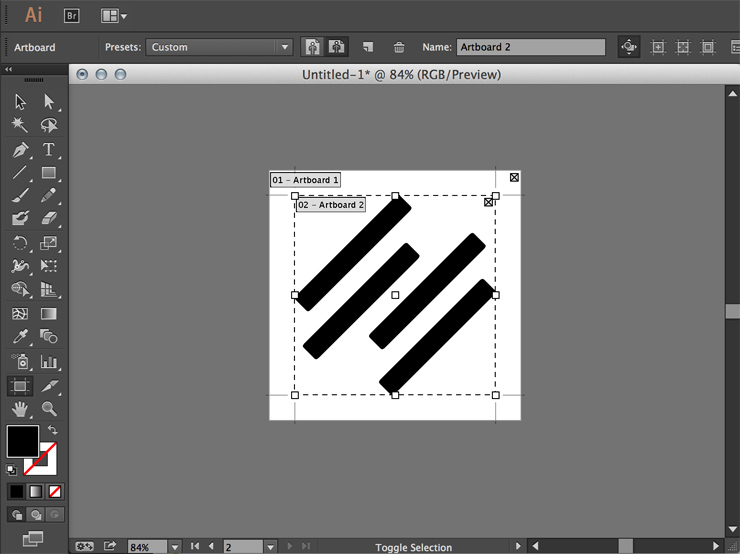
Task: Enable Draw Normal mode
Action: [x=17, y=514]
